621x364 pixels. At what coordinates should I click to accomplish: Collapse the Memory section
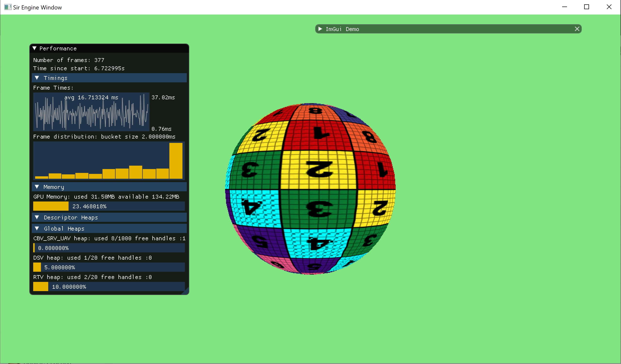click(x=37, y=187)
